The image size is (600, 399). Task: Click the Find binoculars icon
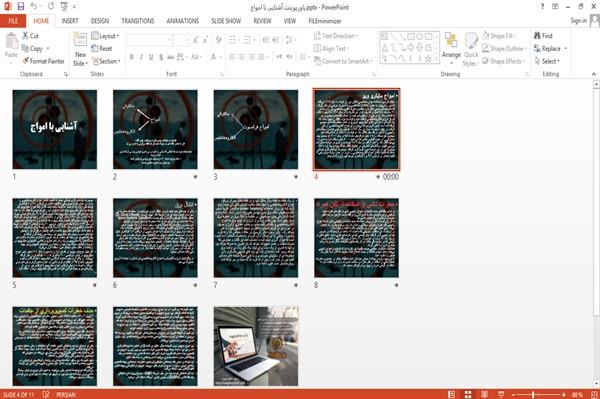537,36
